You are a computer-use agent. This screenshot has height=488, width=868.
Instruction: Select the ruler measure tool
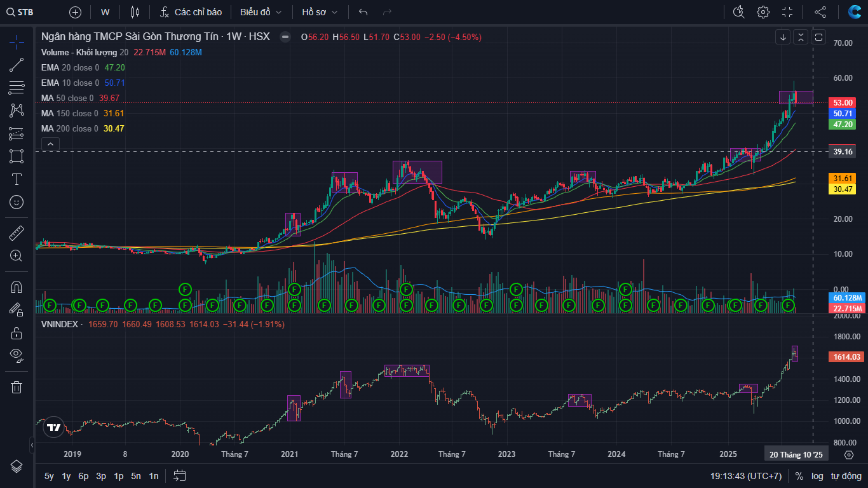point(17,233)
